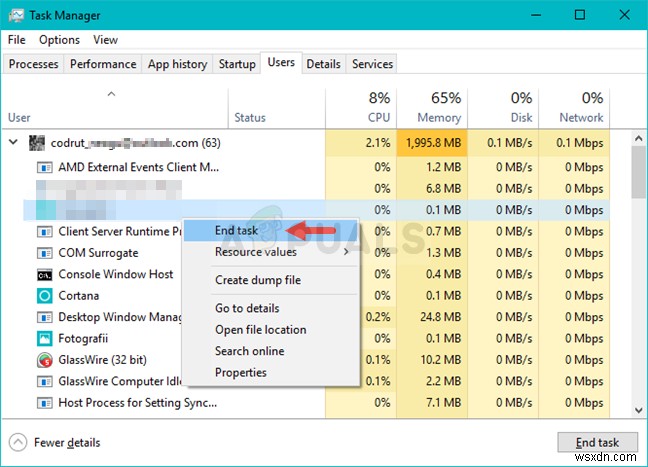Sort by the Disk column header

click(x=503, y=108)
